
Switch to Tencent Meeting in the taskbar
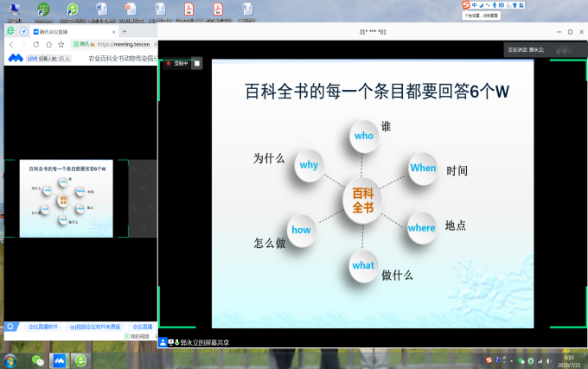click(60, 359)
